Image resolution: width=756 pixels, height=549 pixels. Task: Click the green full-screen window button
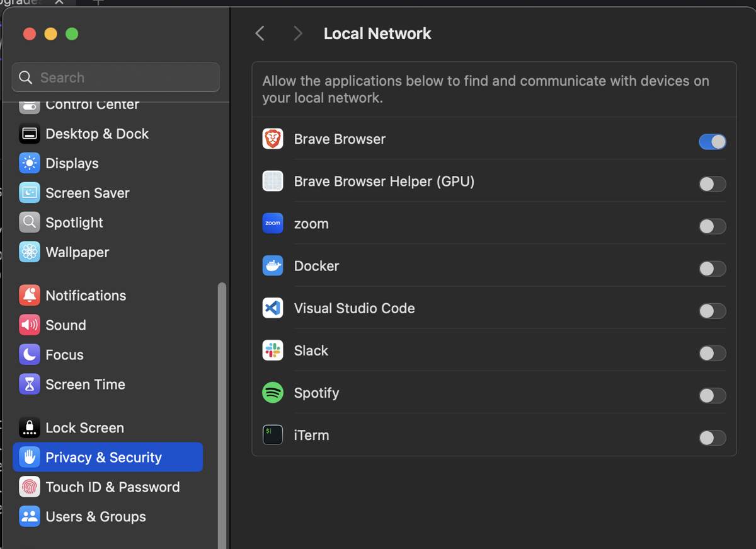(72, 34)
